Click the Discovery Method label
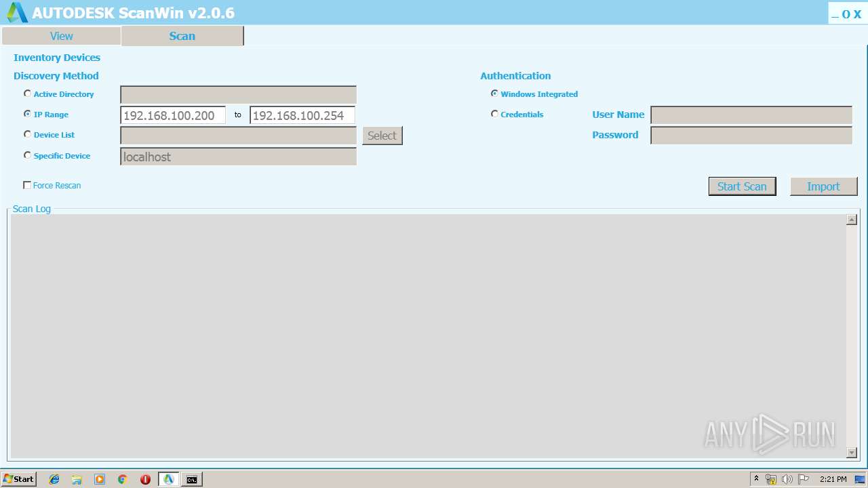The height and width of the screenshot is (488, 868). coord(56,76)
